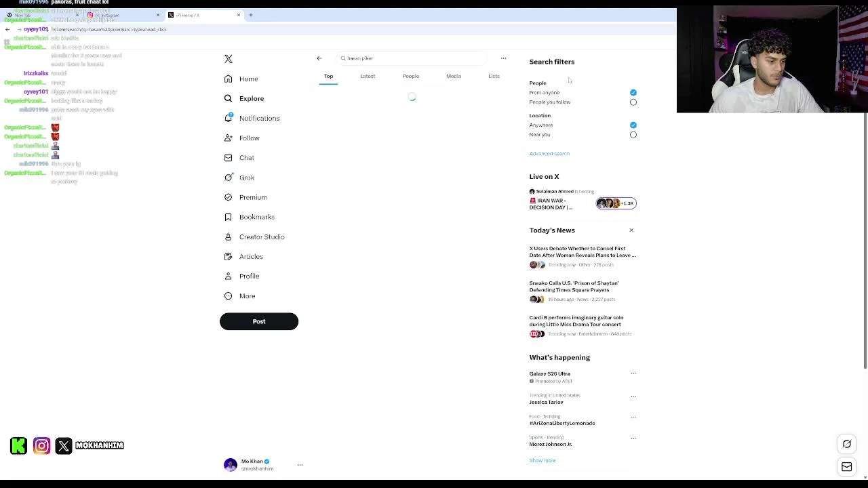Select the People you follow radio button
This screenshot has height=488, width=868.
click(633, 102)
